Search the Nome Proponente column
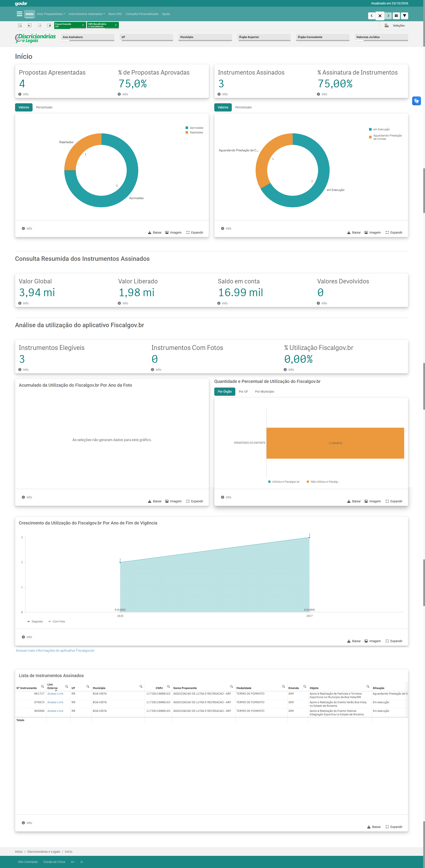This screenshot has width=425, height=868. point(231,686)
